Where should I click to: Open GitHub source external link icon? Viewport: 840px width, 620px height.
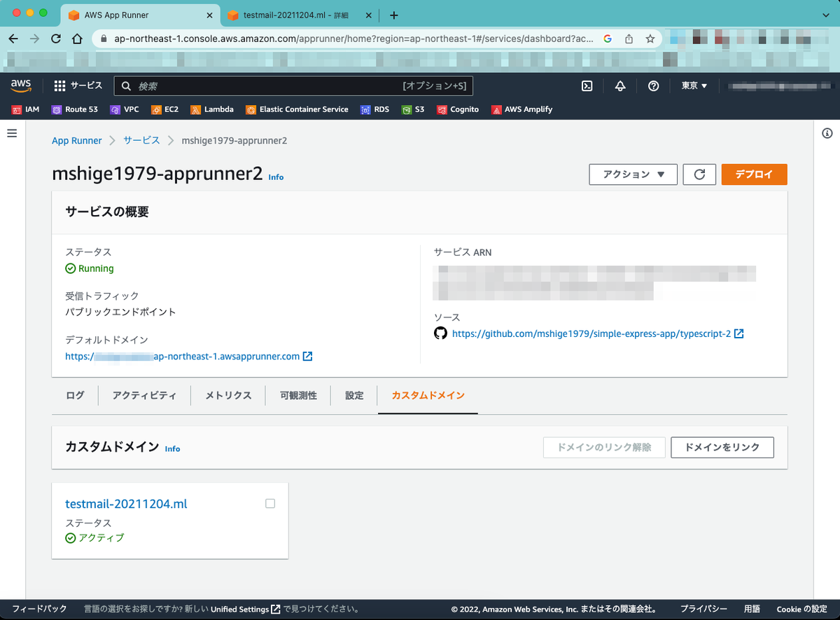[738, 333]
